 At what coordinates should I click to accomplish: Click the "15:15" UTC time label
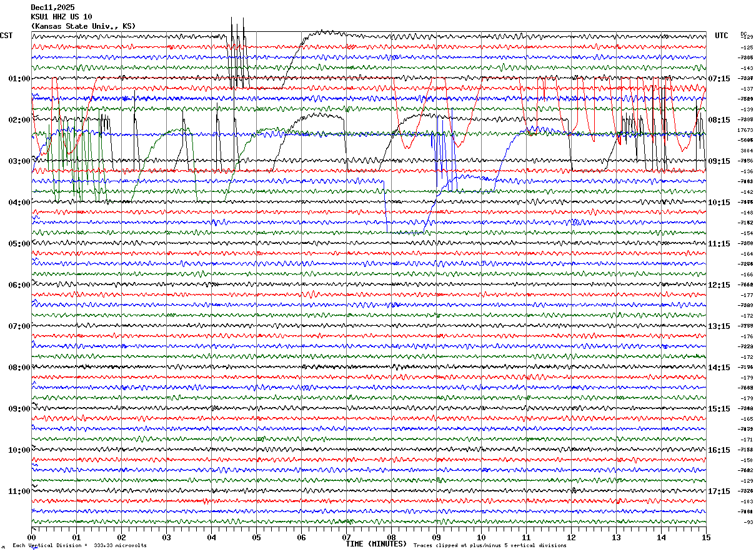719,409
